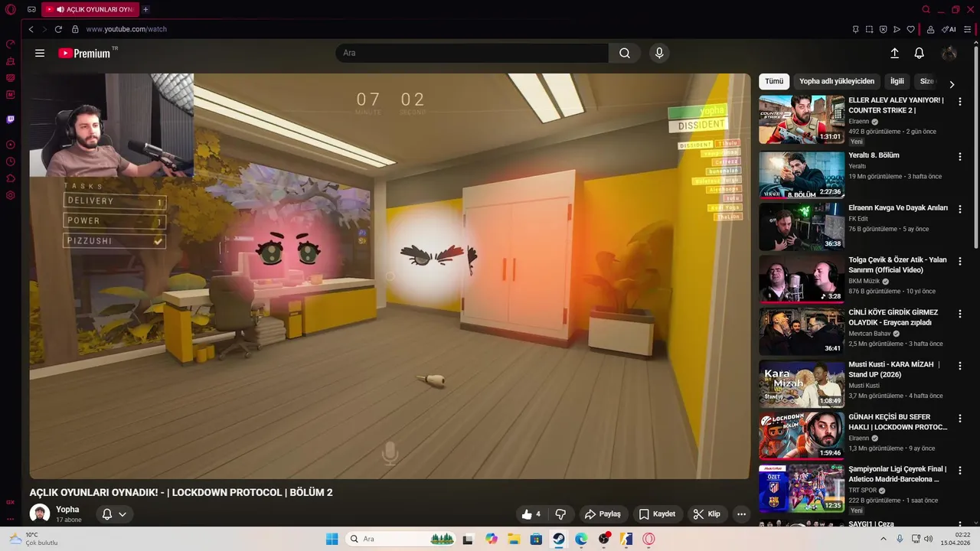Open Opera profile icon in address bar

pos(930,29)
